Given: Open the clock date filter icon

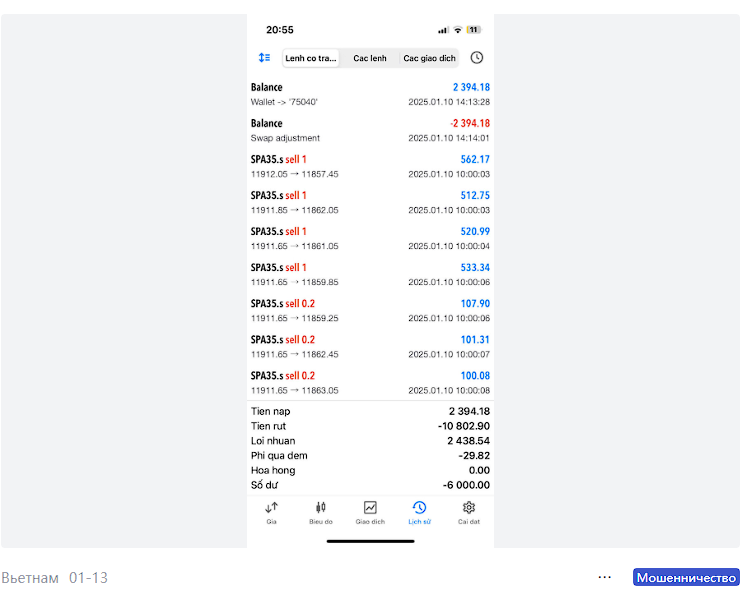Looking at the screenshot, I should point(477,58).
